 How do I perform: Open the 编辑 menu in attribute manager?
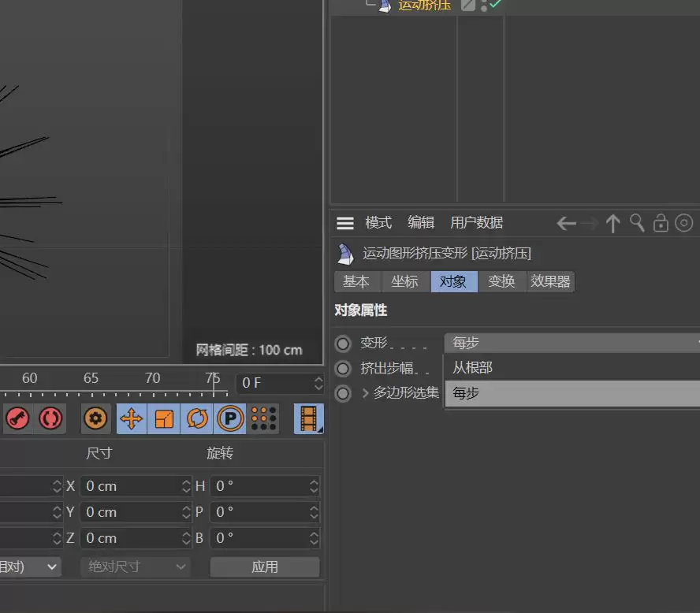[x=421, y=223]
